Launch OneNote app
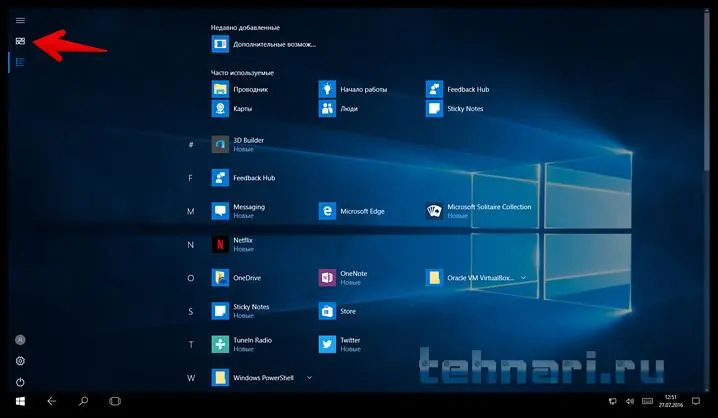The image size is (718, 418). coord(343,278)
